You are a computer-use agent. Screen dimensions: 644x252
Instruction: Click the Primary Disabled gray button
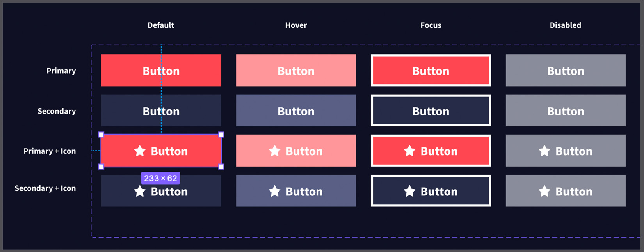pos(566,70)
